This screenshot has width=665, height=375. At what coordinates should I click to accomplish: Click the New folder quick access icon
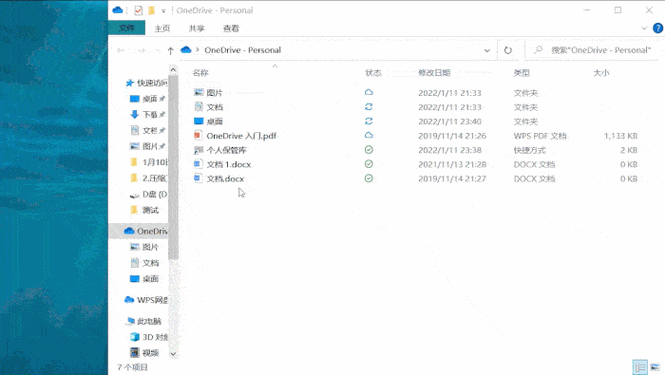[151, 11]
